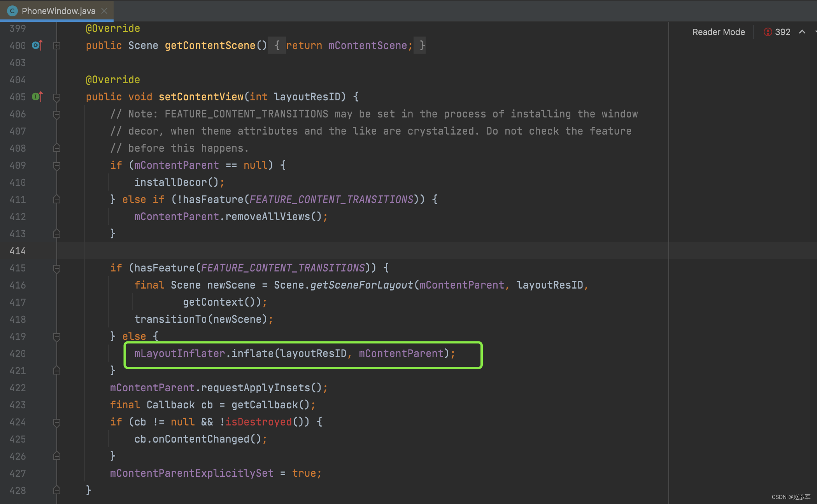Image resolution: width=817 pixels, height=504 pixels.
Task: Click the red error indicator icon beside 392
Action: (x=768, y=32)
